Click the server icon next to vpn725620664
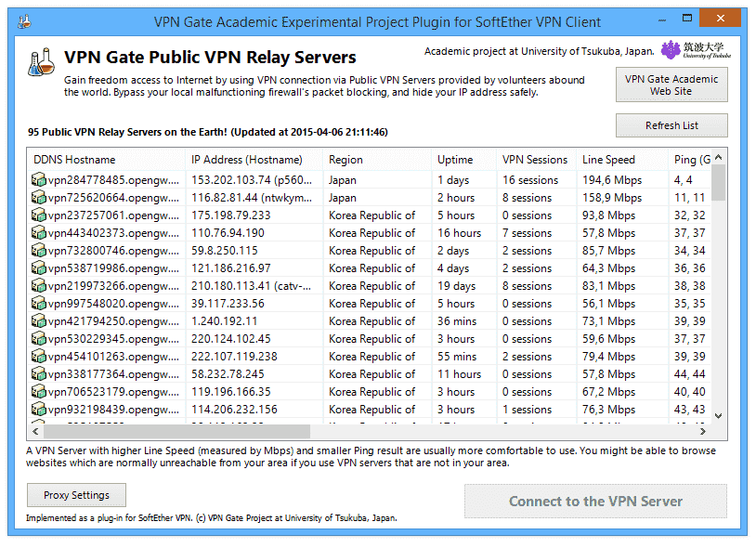 point(39,198)
